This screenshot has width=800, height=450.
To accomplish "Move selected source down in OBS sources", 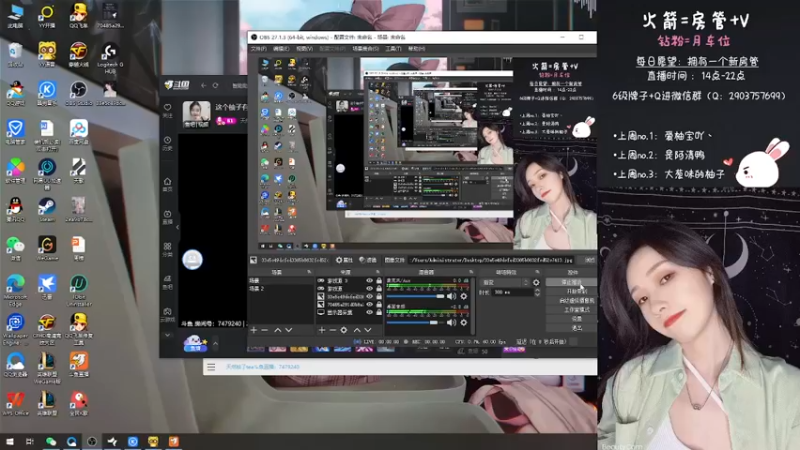I will (367, 330).
